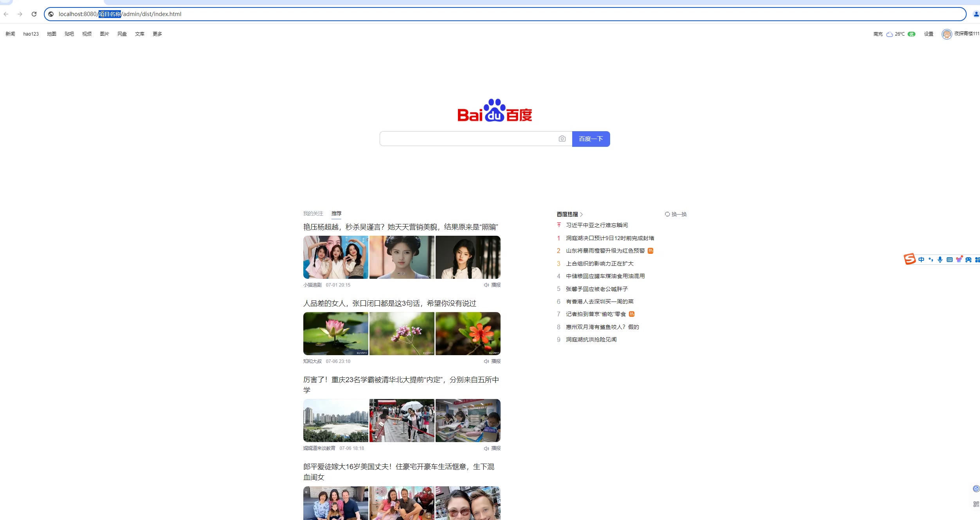Image resolution: width=980 pixels, height=520 pixels.
Task: Toggle Sogou punctuation mode icon
Action: pos(931,260)
